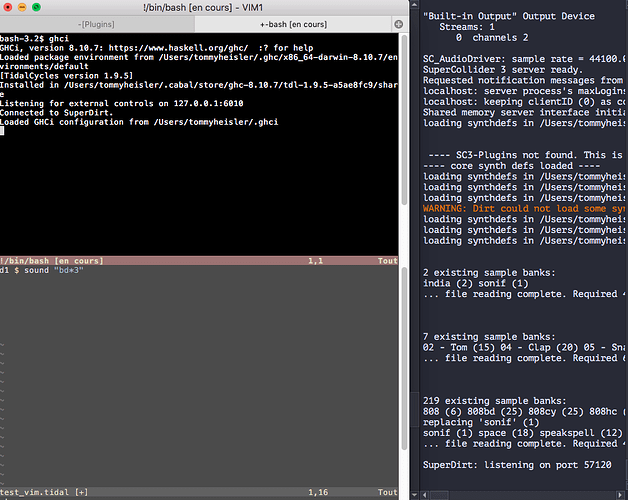Click '808 (6) 808bd (25) 808cy (25)' line
The image size is (628, 500).
click(524, 411)
